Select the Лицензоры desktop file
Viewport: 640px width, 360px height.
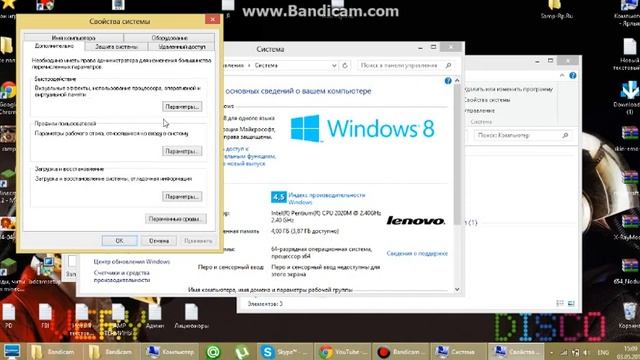[x=191, y=316]
